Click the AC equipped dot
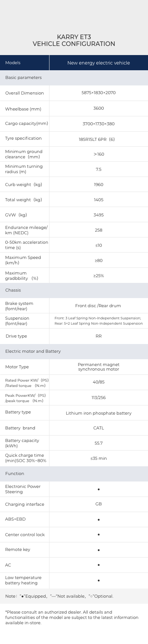The width and height of the screenshot is (148, 644). click(99, 565)
